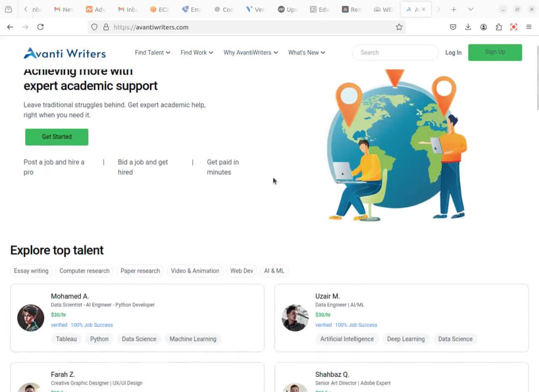Select the Paper research chip
The height and width of the screenshot is (392, 539).
click(x=140, y=271)
